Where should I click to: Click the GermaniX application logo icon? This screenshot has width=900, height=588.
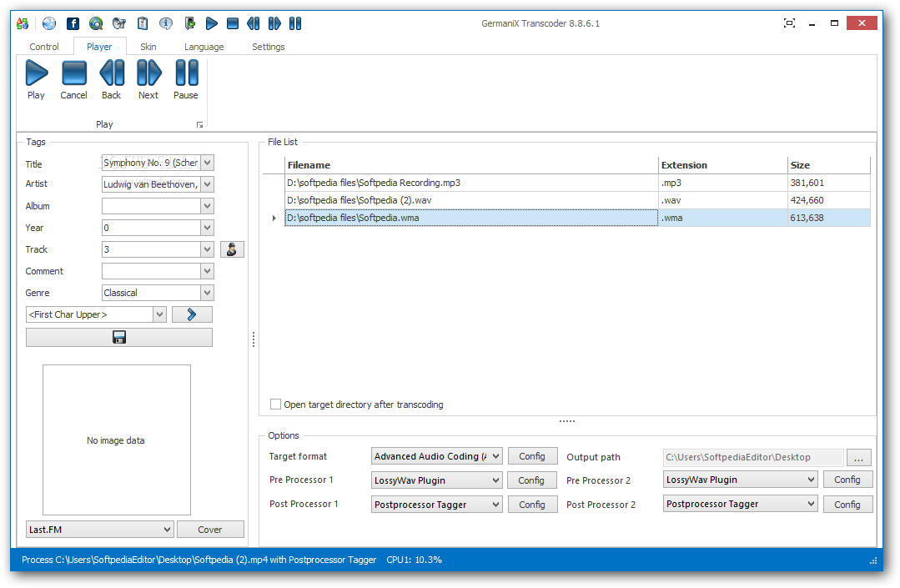click(x=23, y=23)
